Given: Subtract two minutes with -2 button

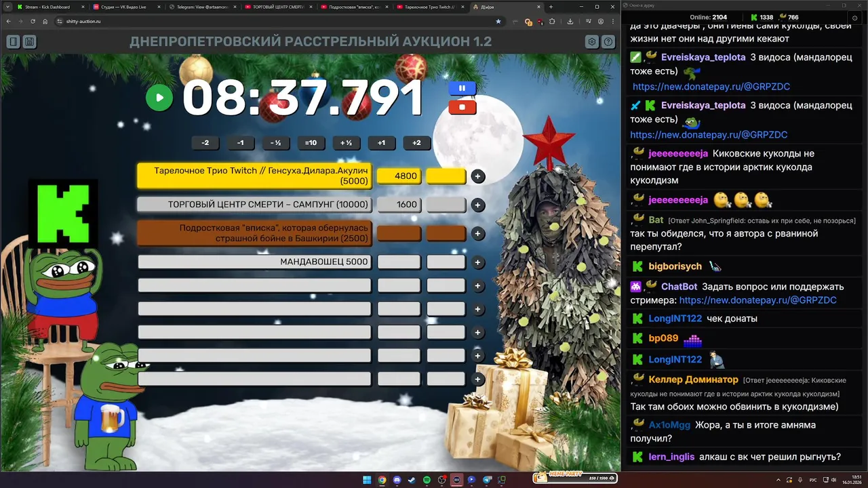Looking at the screenshot, I should [x=205, y=143].
